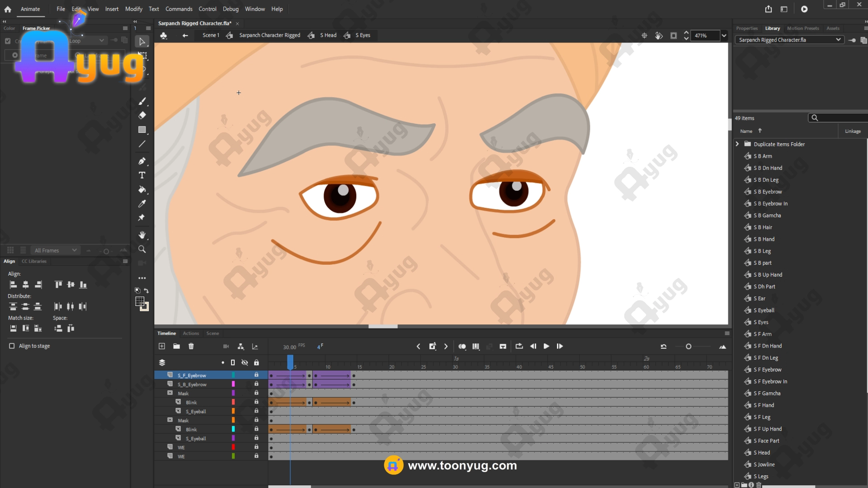Click the S_F_Eyebrow layer color swatch
This screenshot has width=868, height=488.
click(233, 375)
